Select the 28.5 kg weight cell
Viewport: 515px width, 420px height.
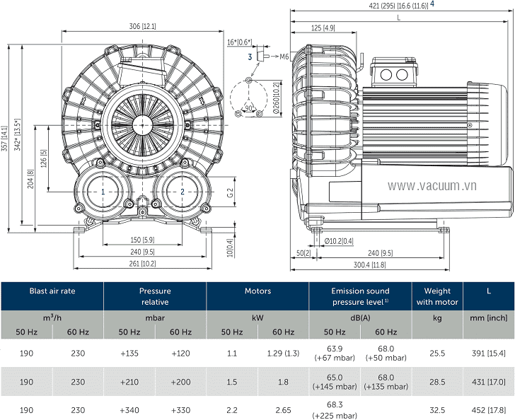click(437, 381)
